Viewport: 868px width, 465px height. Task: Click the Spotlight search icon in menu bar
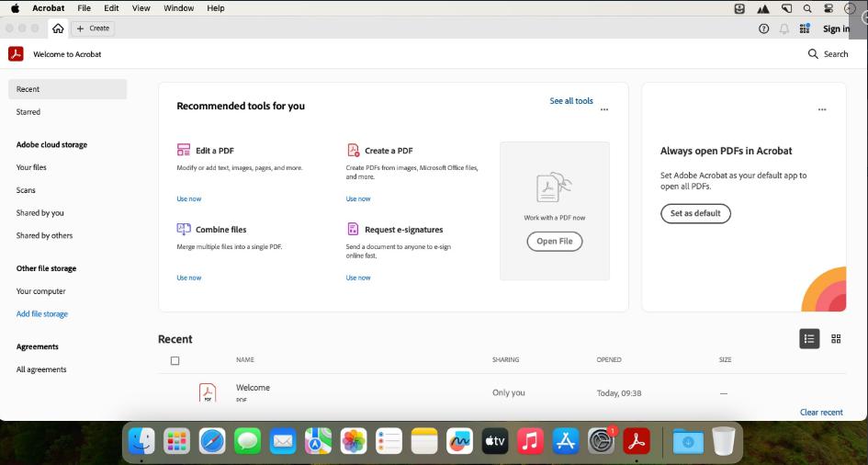807,8
